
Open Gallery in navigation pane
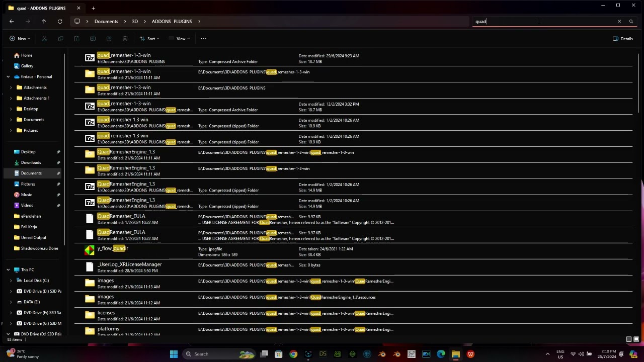pos(27,66)
